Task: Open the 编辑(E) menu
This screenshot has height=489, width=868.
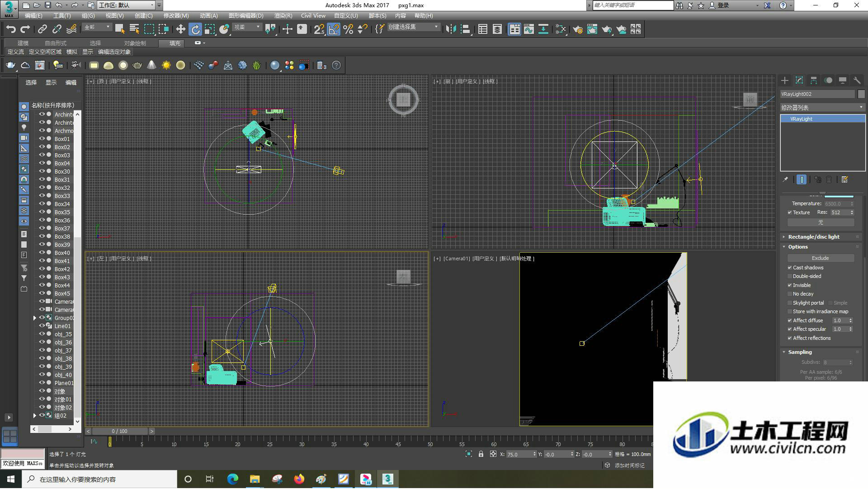Action: [x=33, y=16]
